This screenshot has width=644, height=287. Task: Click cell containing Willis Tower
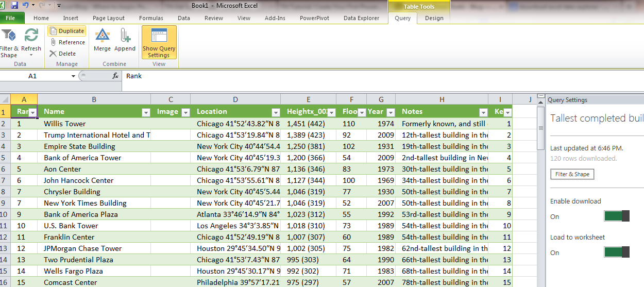tap(94, 124)
